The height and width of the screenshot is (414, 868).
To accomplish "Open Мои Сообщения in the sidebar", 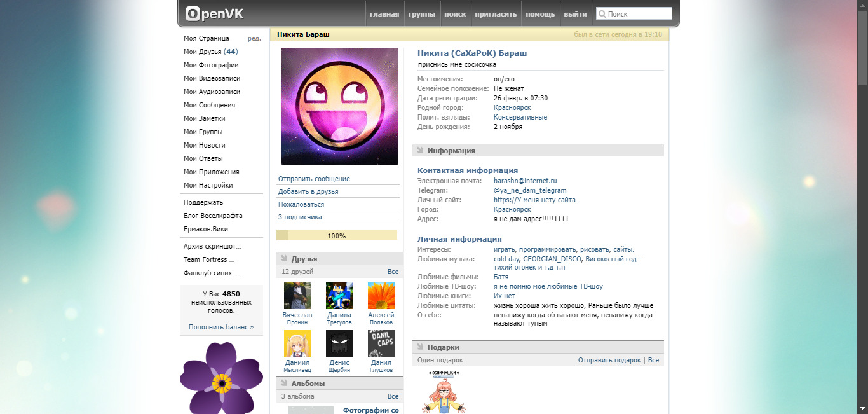I will click(x=209, y=105).
